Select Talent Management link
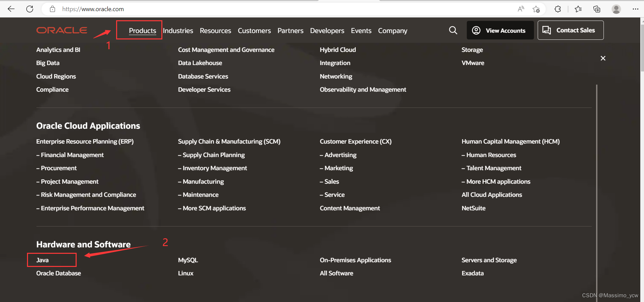Screen dimensions: 644x302 tap(491, 168)
